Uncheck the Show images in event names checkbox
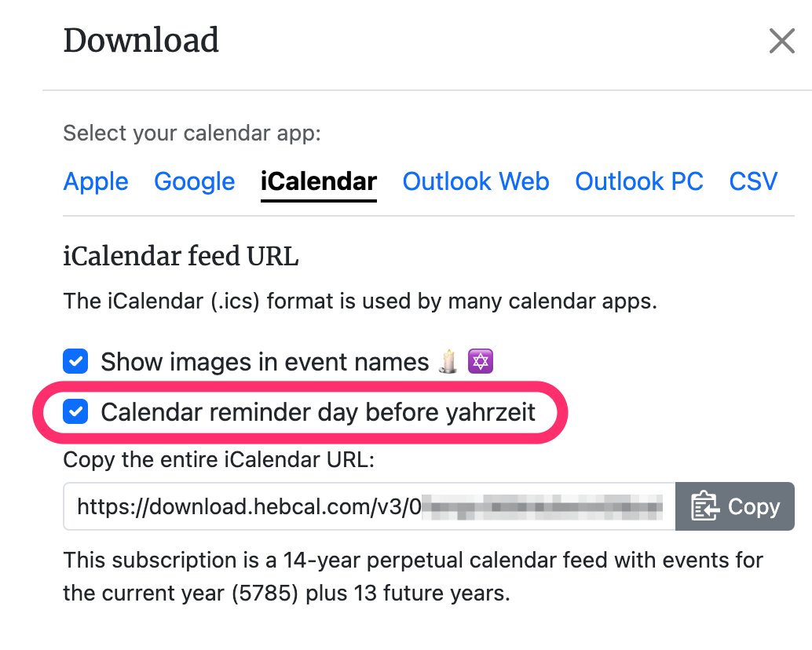Image resolution: width=812 pixels, height=650 pixels. (x=75, y=360)
